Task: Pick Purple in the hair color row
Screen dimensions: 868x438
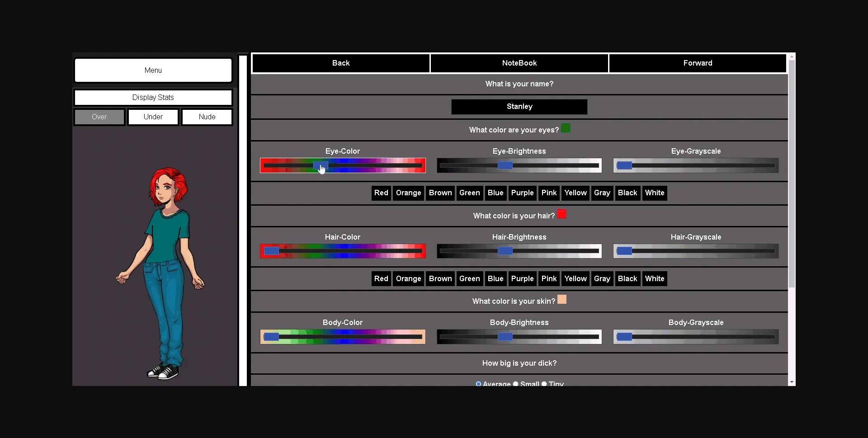Action: pos(522,278)
